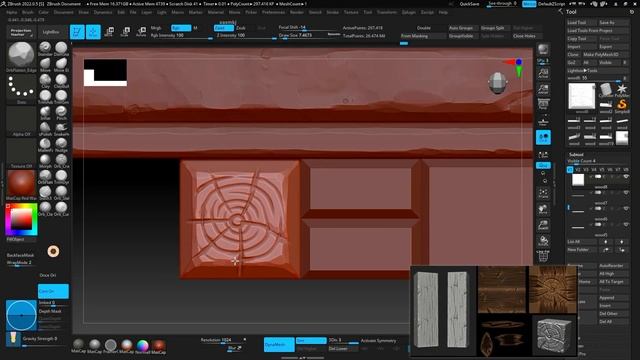Viewport: 640px width, 360px height.
Task: Click the BPR render icon
Action: pos(543,50)
